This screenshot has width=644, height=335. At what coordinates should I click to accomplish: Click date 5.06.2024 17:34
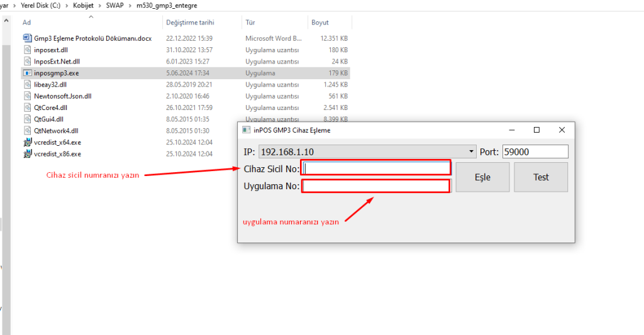pos(187,73)
